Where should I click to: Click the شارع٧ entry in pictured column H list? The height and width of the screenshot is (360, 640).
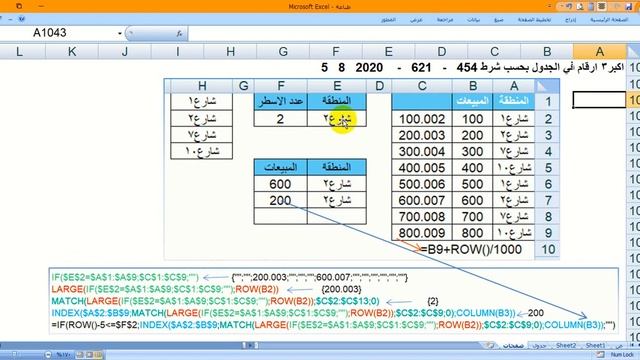click(202, 135)
